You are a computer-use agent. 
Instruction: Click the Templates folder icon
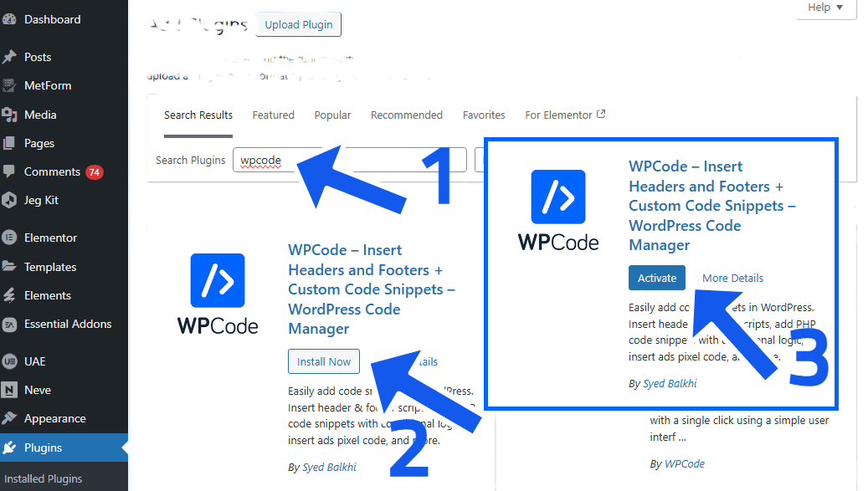(9, 267)
